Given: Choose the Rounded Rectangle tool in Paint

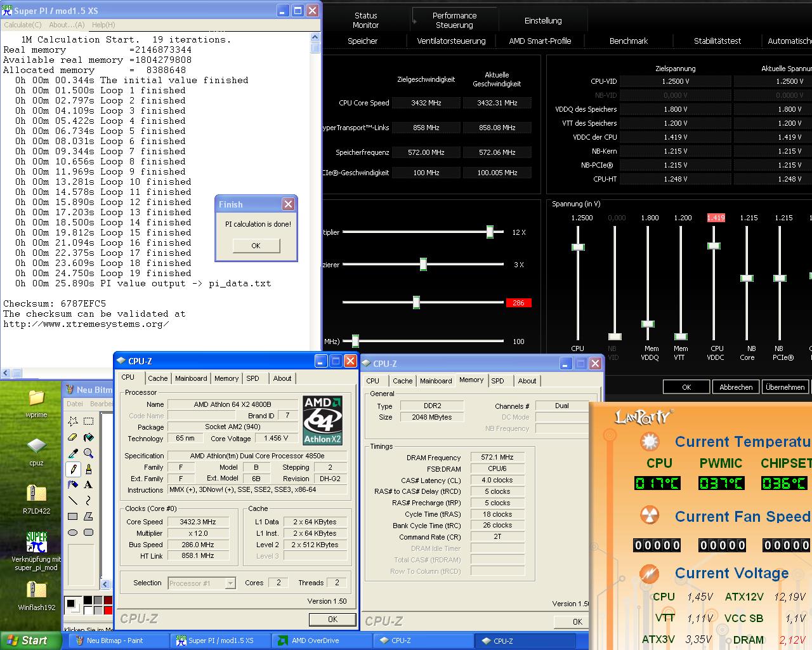Looking at the screenshot, I should click(89, 533).
